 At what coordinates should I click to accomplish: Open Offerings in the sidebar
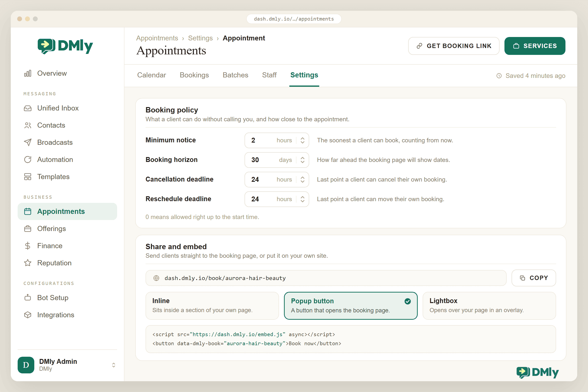[x=67, y=229]
